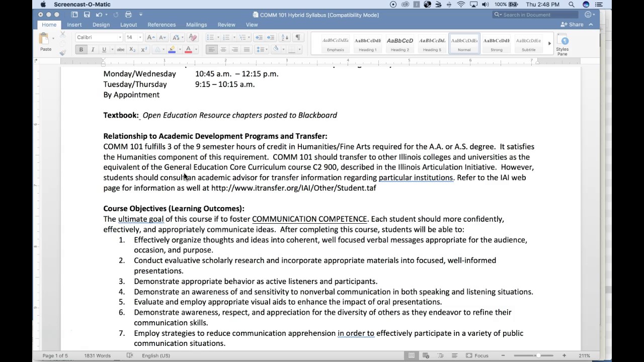This screenshot has height=362, width=644.
Task: Toggle Justify alignment button
Action: coord(246,49)
